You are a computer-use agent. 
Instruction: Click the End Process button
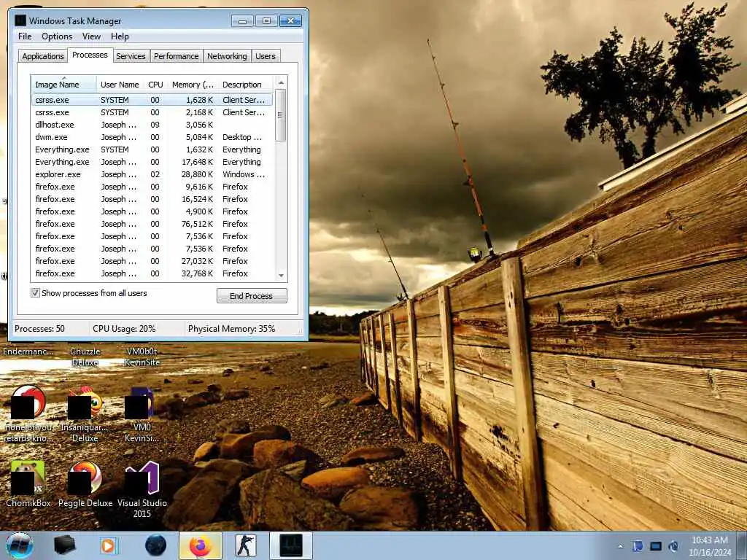pyautogui.click(x=252, y=296)
